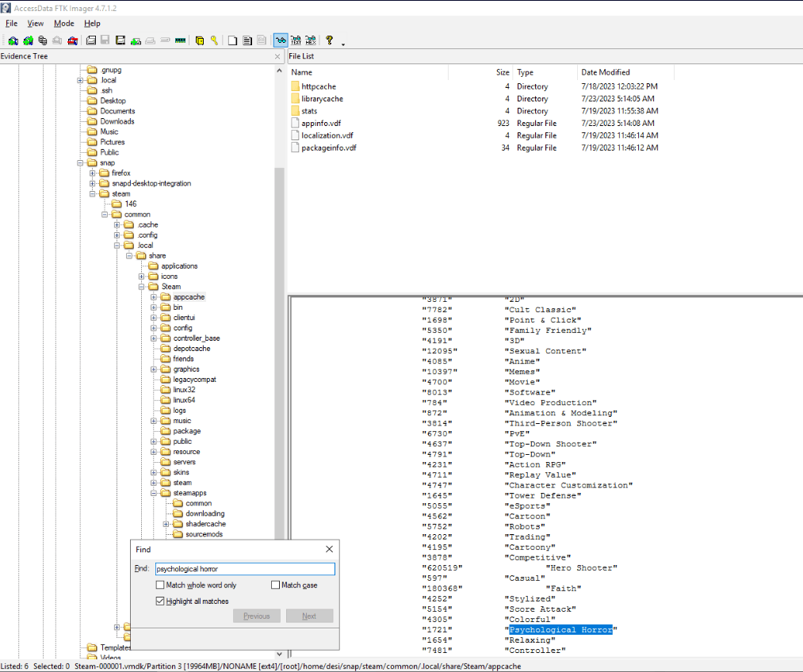Screen dimensions: 803x672
Task: Click Export Logical Image (AD1) icon
Action: pos(120,40)
